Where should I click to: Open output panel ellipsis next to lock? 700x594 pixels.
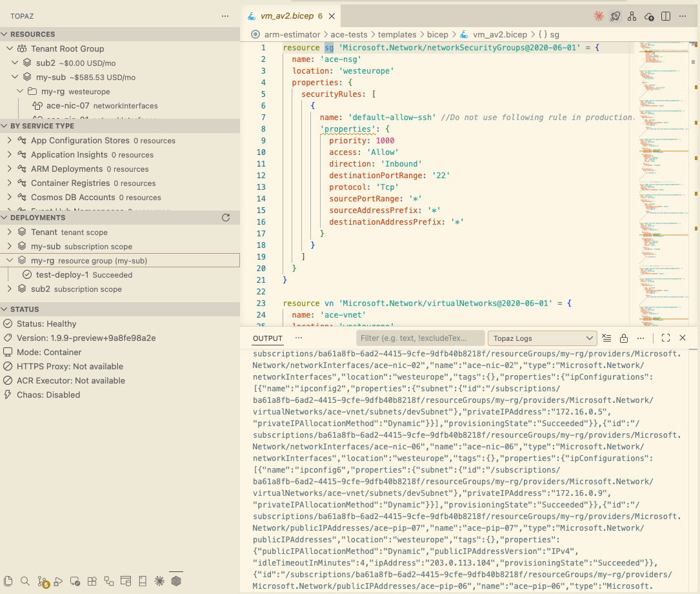click(x=641, y=338)
